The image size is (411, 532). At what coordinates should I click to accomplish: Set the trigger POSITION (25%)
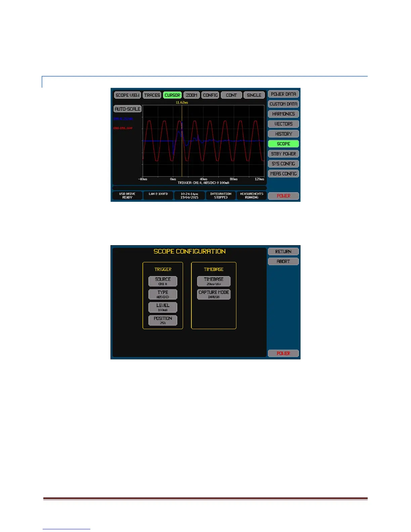[x=163, y=320]
